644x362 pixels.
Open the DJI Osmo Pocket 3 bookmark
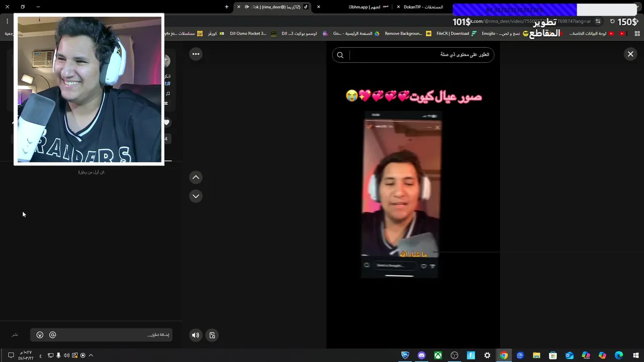click(x=253, y=34)
